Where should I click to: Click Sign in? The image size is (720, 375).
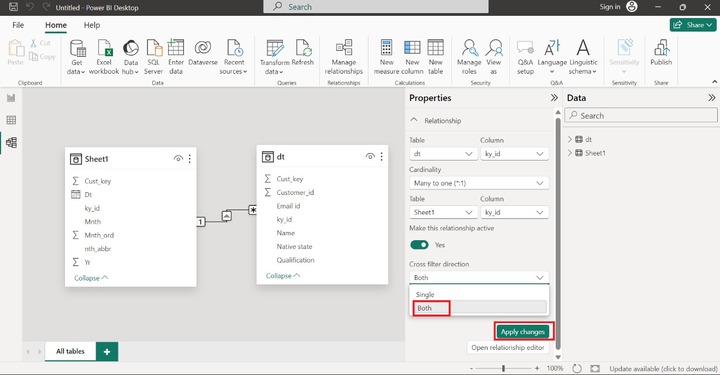tap(610, 6)
